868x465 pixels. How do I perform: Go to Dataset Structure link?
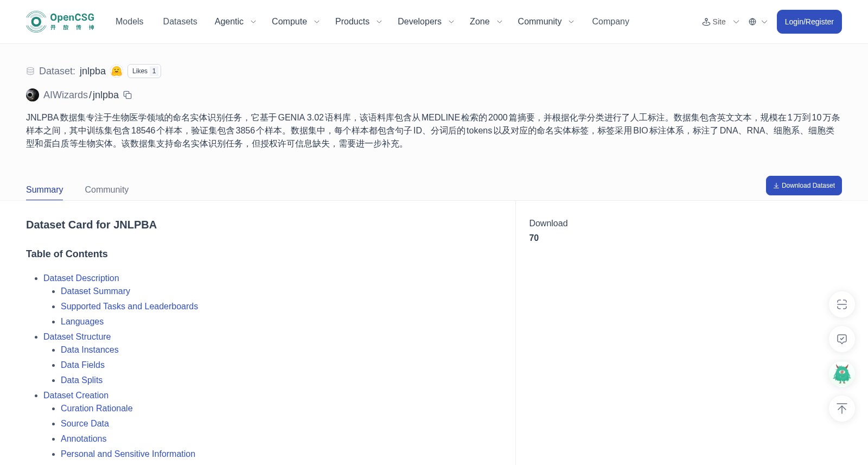(77, 336)
